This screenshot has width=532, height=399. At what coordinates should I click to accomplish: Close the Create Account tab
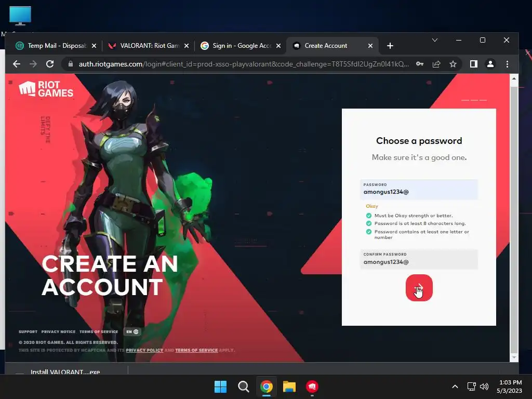pos(370,46)
